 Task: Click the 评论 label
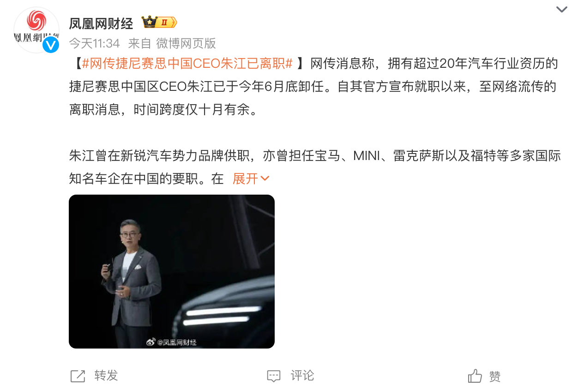(302, 376)
